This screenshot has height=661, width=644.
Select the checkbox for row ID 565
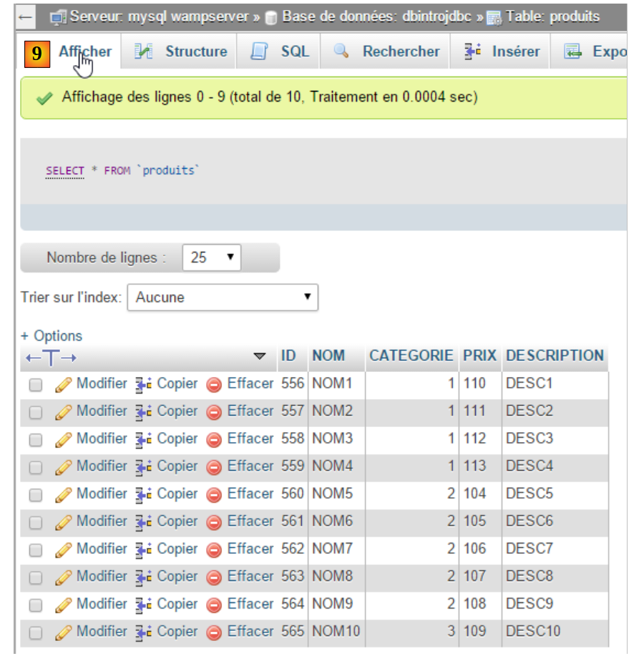click(x=35, y=633)
